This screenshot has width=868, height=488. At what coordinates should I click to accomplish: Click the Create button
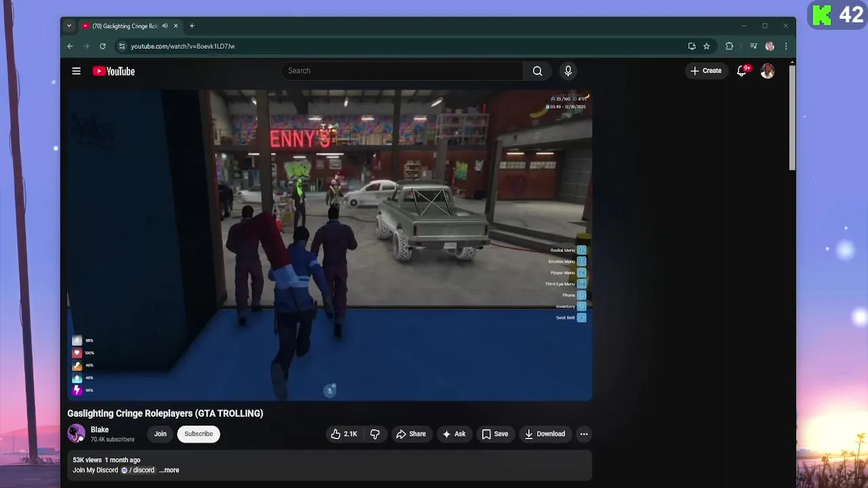(706, 71)
